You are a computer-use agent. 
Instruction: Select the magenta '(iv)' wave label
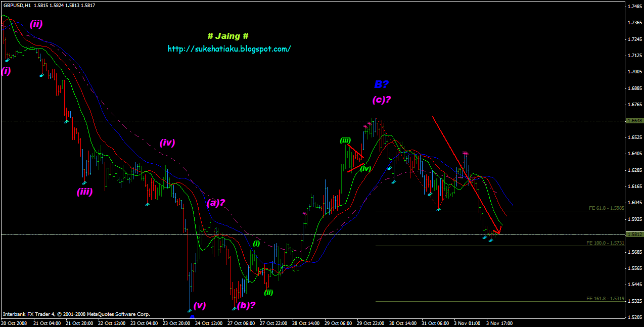pyautogui.click(x=167, y=143)
